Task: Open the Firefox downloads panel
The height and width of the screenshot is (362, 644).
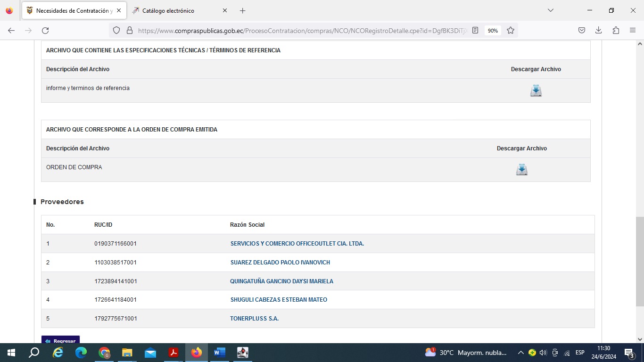Action: [598, 31]
